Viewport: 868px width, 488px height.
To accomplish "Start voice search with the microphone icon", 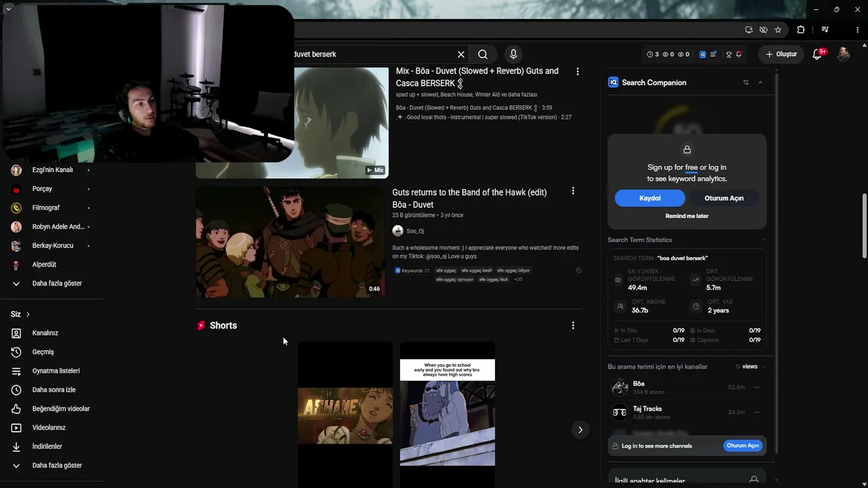I will tap(513, 54).
